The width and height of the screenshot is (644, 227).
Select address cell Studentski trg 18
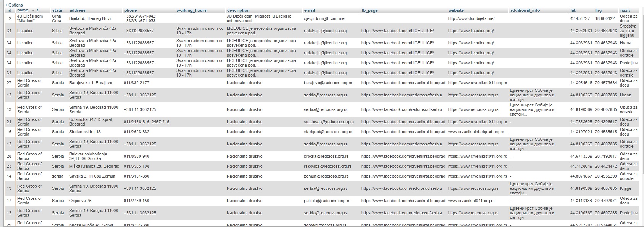pos(85,132)
